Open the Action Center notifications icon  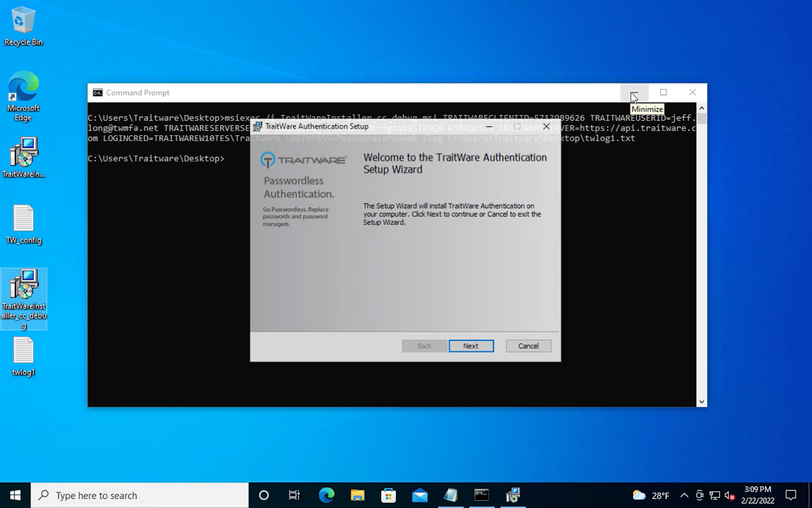tap(791, 495)
